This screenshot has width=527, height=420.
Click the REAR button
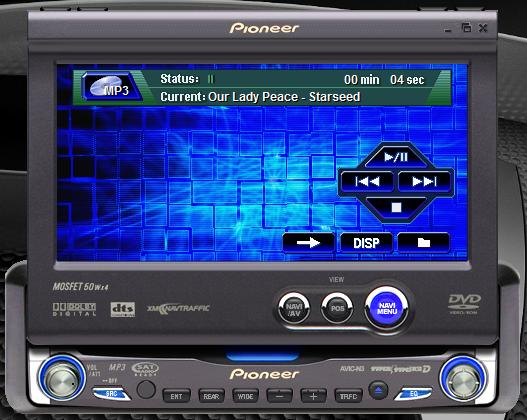[x=211, y=396]
